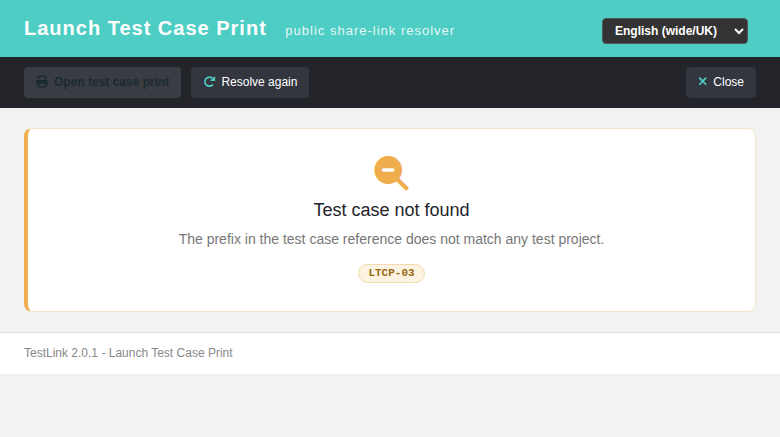This screenshot has width=780, height=437.
Task: Click the Resolve again button
Action: 250,82
